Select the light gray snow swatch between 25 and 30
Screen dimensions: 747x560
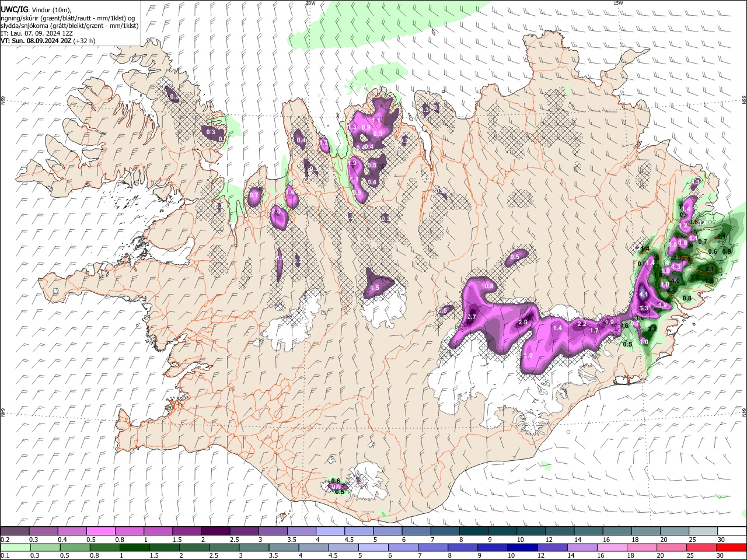pos(703,531)
